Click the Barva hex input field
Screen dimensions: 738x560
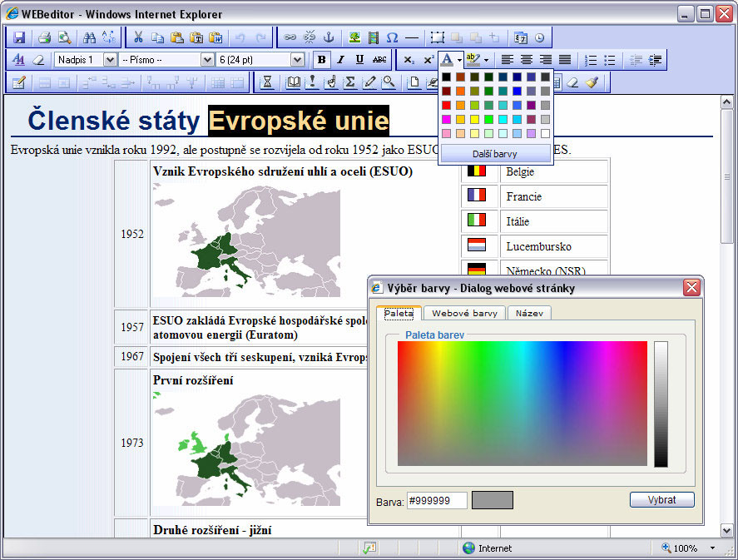(x=438, y=500)
